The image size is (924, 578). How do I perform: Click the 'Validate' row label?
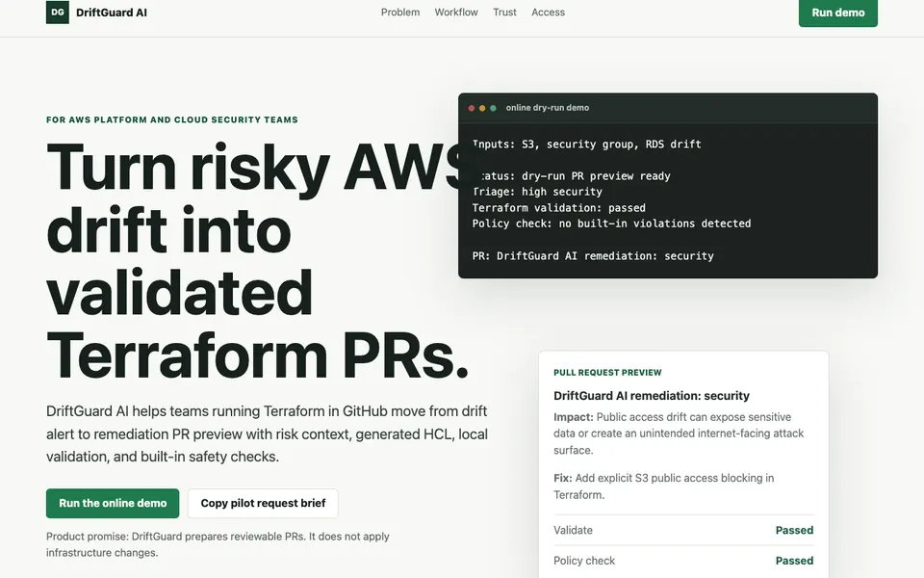(573, 530)
